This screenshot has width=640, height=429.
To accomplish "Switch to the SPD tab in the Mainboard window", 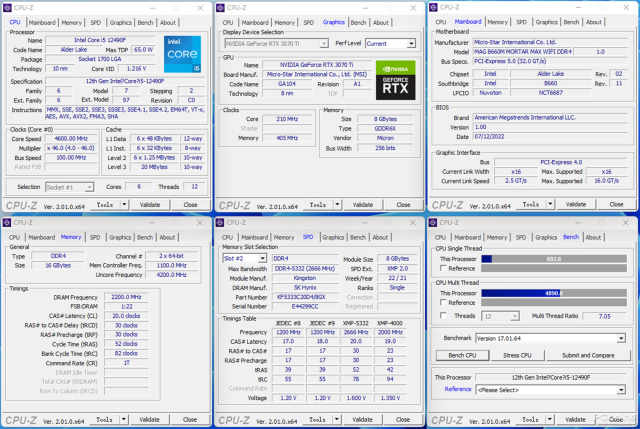I will 521,22.
